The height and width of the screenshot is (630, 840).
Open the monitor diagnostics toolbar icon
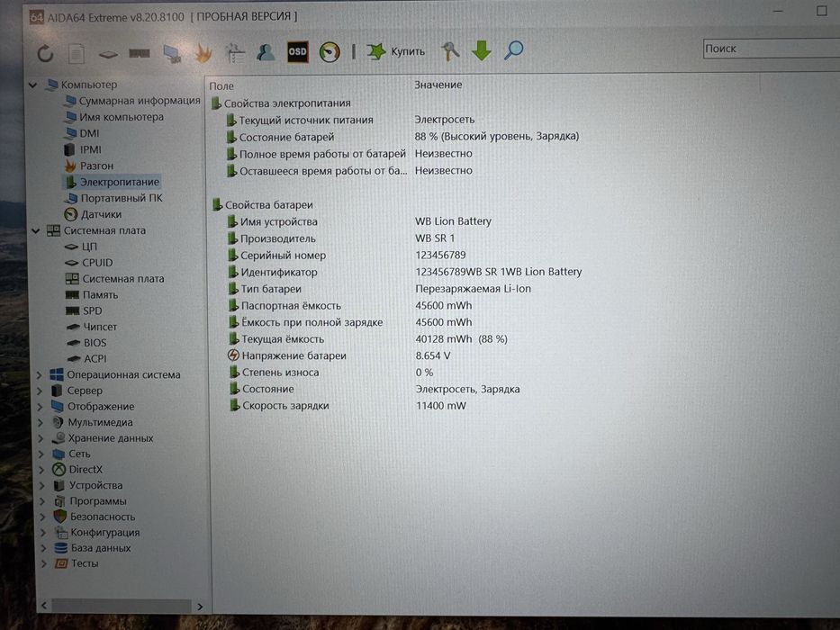[x=171, y=54]
